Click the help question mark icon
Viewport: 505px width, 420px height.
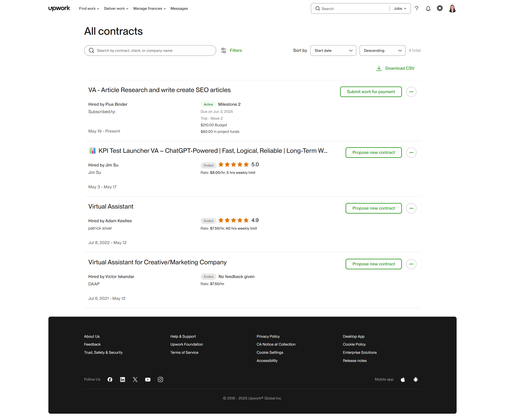[x=417, y=9]
